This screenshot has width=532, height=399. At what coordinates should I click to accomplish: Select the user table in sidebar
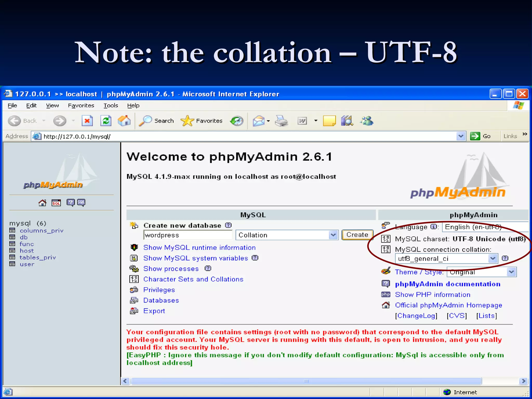(x=27, y=264)
